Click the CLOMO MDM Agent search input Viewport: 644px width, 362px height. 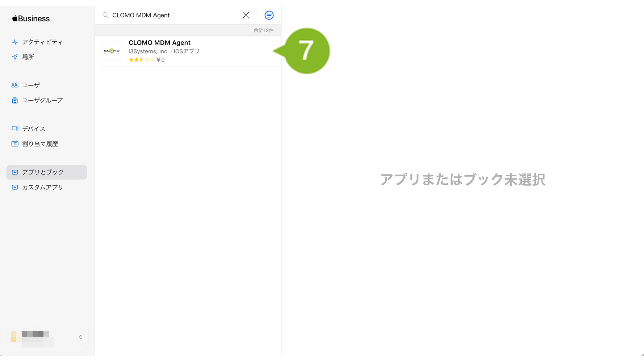click(174, 15)
